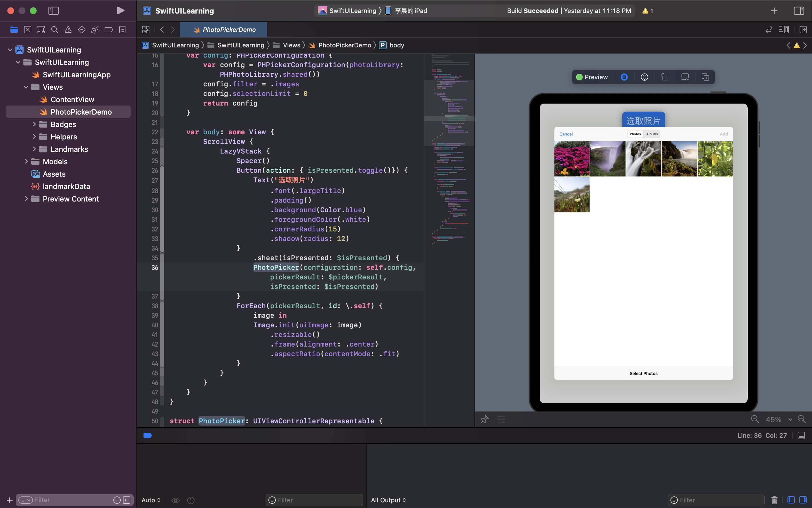Click the PhotoPickerDemo breadcrumb item
This screenshot has height=508, width=812.
340,45
